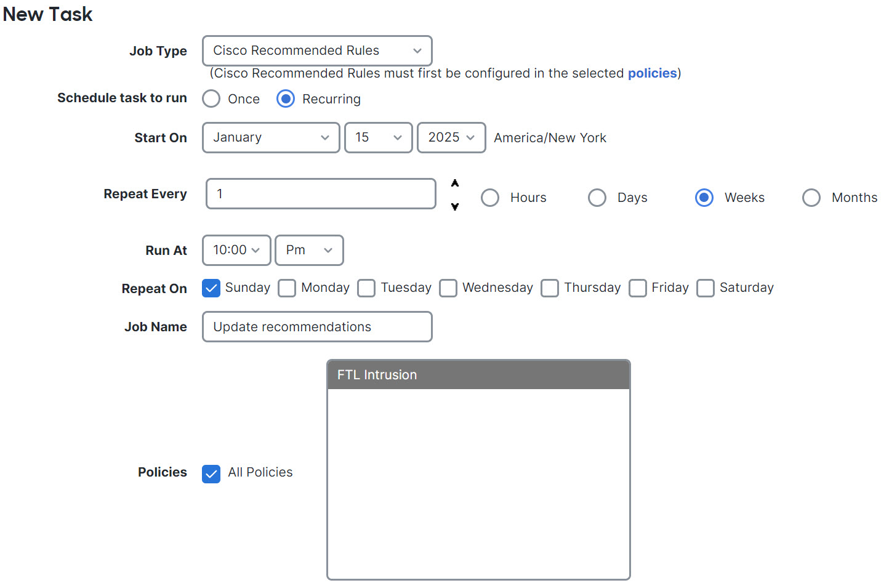Click the Repeat Every increment up arrow
The height and width of the screenshot is (588, 881).
point(455,183)
